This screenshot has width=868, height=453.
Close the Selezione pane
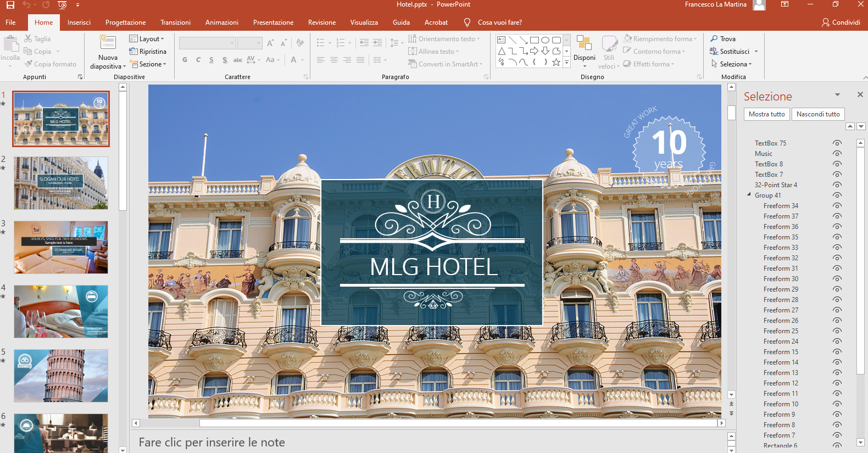(x=860, y=94)
